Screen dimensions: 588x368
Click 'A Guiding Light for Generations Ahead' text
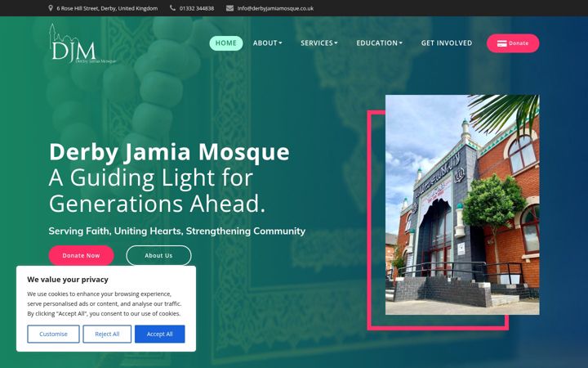pyautogui.click(x=157, y=191)
